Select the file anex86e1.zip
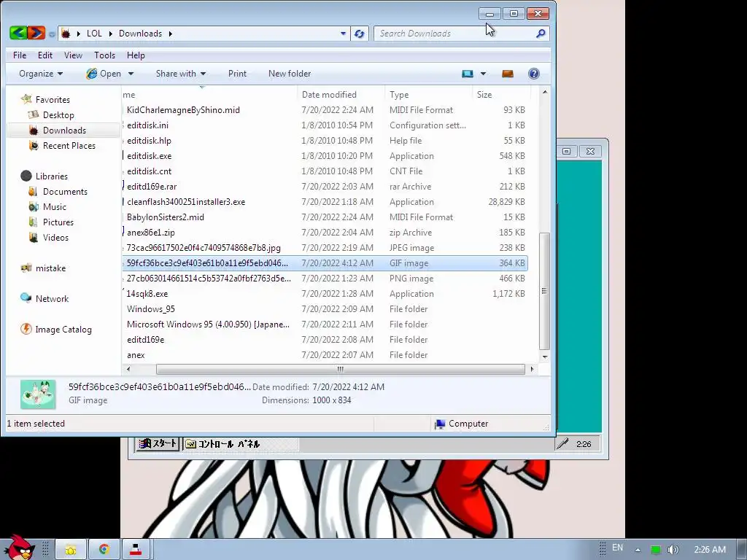The image size is (747, 560). click(x=150, y=233)
